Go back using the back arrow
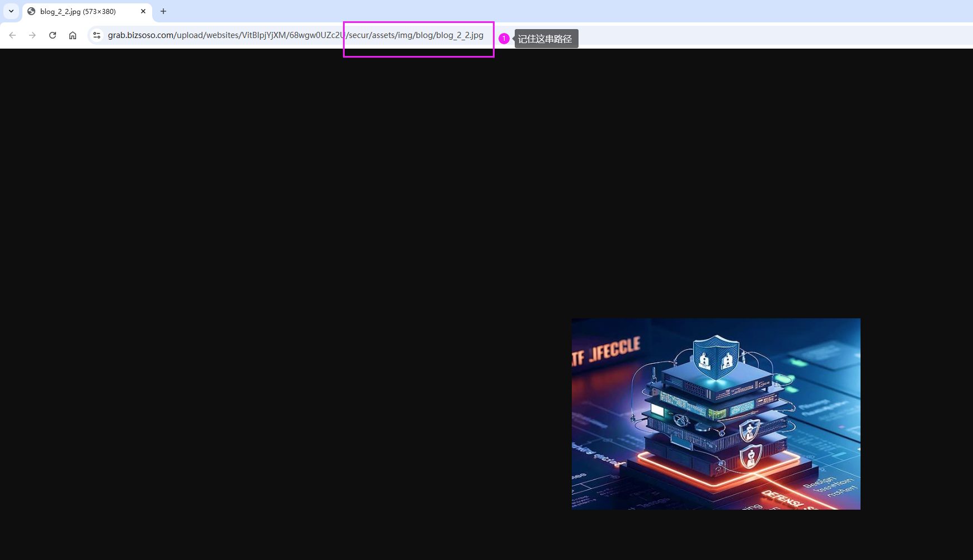Image resolution: width=973 pixels, height=560 pixels. point(12,35)
